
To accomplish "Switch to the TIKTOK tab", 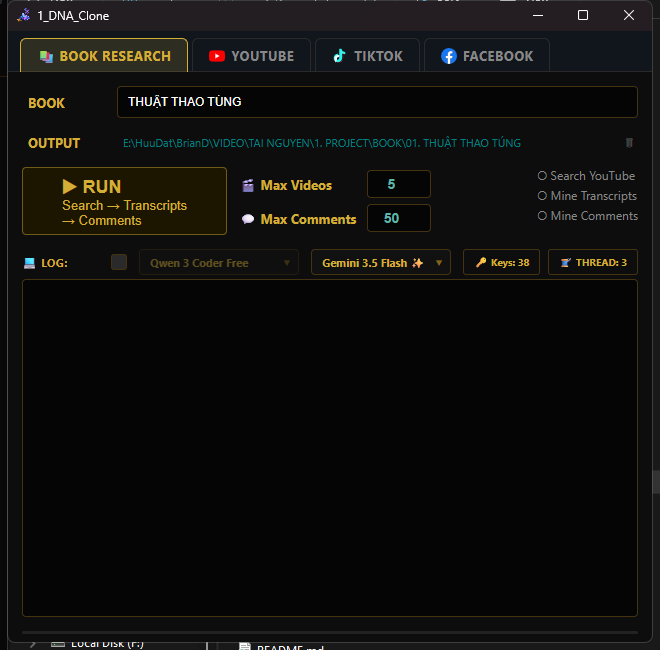I will 367,56.
